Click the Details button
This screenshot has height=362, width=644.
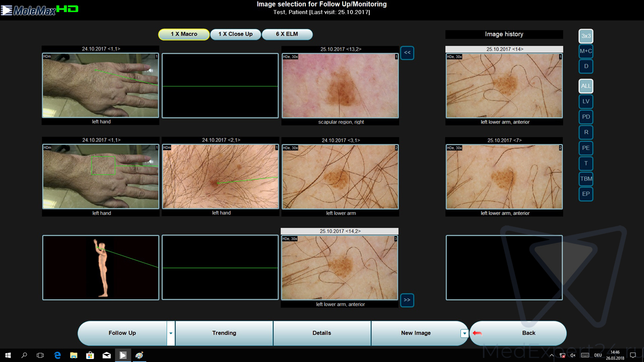321,333
